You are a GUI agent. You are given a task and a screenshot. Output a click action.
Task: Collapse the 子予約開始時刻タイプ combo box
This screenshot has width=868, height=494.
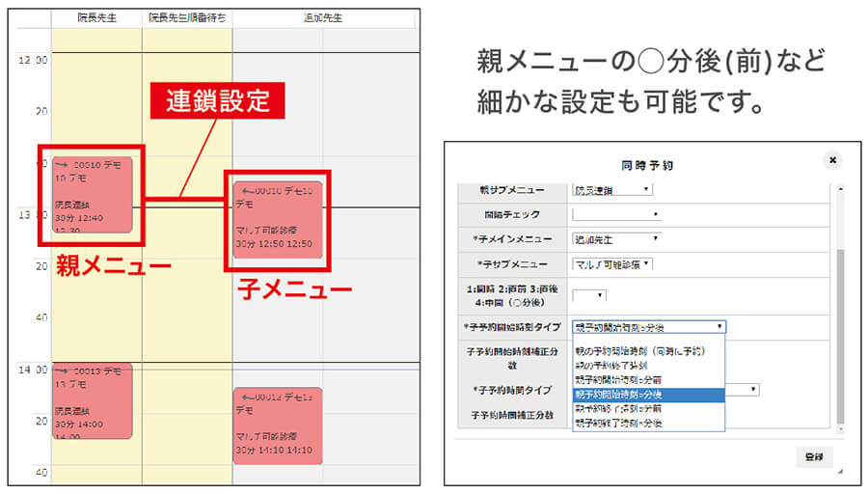click(648, 327)
